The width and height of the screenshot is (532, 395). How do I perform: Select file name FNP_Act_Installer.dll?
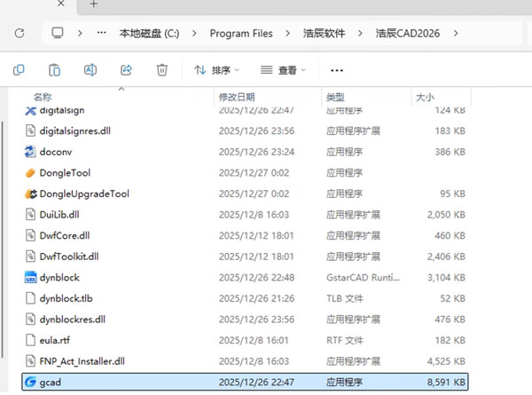[x=82, y=361]
